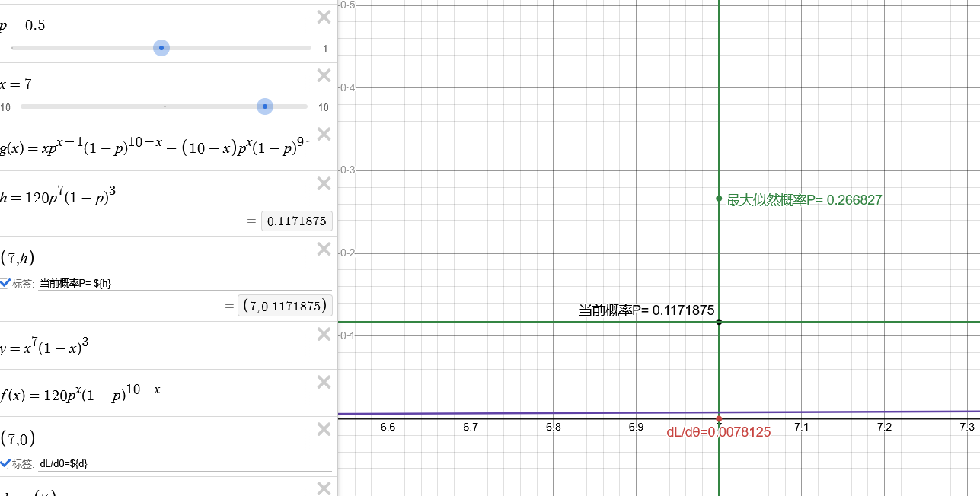The height and width of the screenshot is (496, 980).
Task: Edit label field containing dL/dθ=${d}
Action: (x=185, y=463)
